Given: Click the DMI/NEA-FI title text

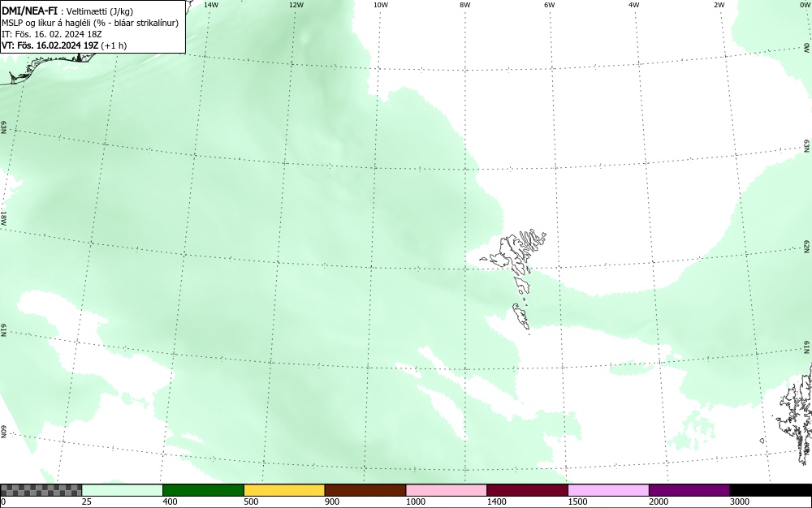Looking at the screenshot, I should pos(29,11).
